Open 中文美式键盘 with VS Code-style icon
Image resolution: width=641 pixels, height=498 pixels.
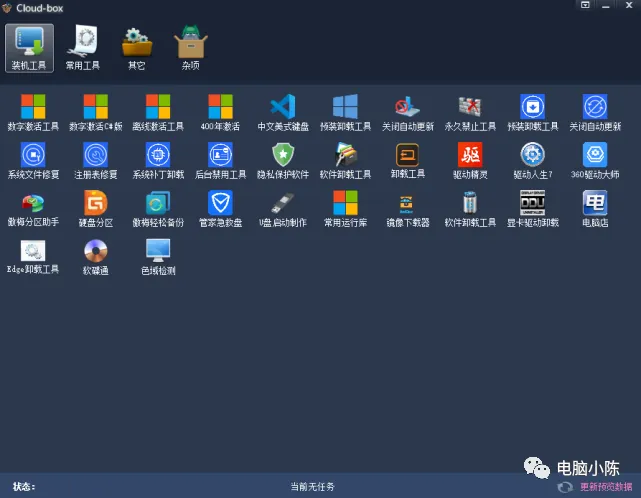[x=283, y=112]
